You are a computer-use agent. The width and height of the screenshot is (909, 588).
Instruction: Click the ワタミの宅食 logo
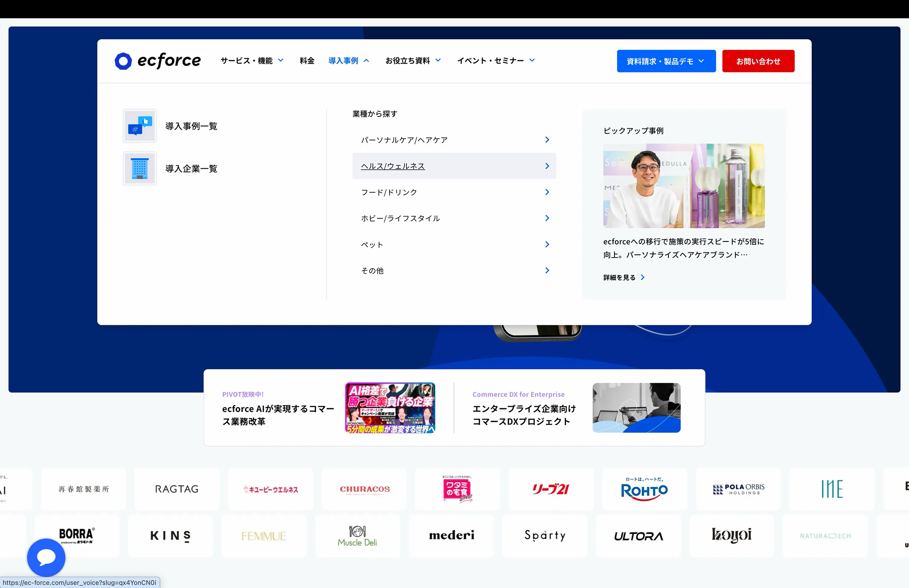click(x=457, y=489)
